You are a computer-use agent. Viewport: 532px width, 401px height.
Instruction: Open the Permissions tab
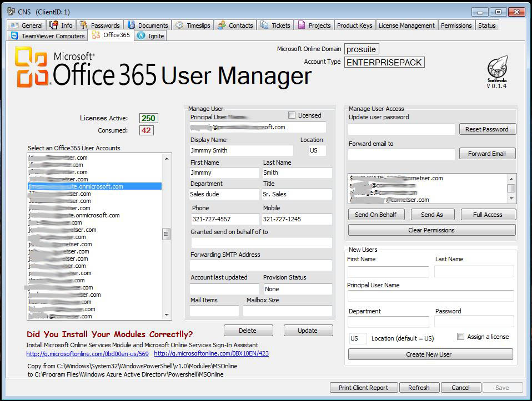coord(456,26)
